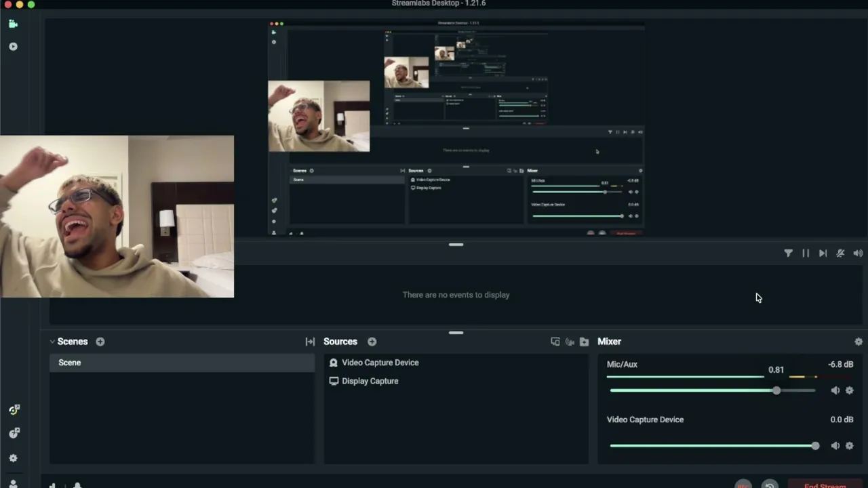Viewport: 868px width, 488px height.
Task: Click the -6.8 dB level readout
Action: 841,365
